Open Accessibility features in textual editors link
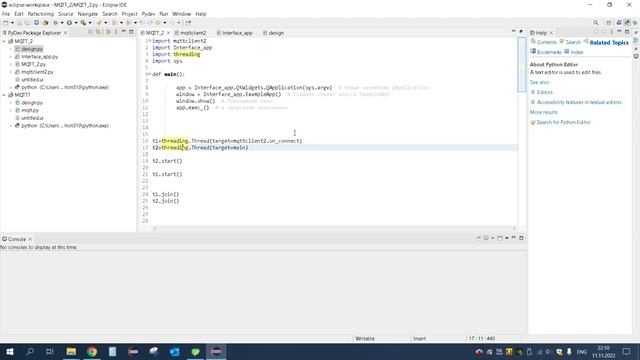The height and width of the screenshot is (360, 640). point(579,102)
